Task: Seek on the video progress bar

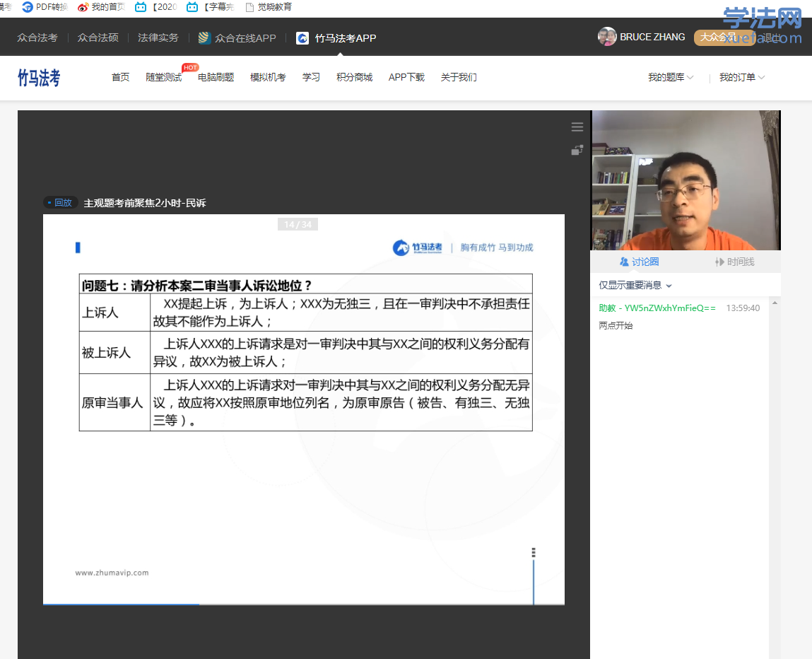Action: tap(303, 604)
